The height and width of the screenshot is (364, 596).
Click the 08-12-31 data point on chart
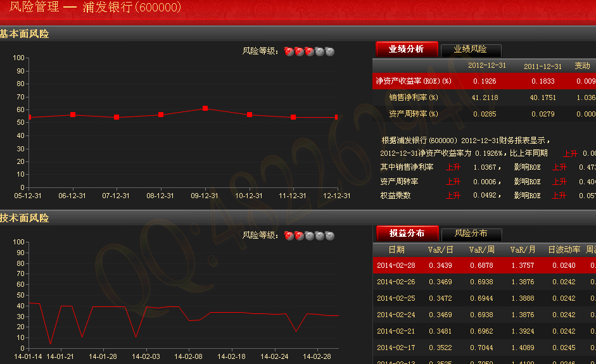tap(161, 115)
